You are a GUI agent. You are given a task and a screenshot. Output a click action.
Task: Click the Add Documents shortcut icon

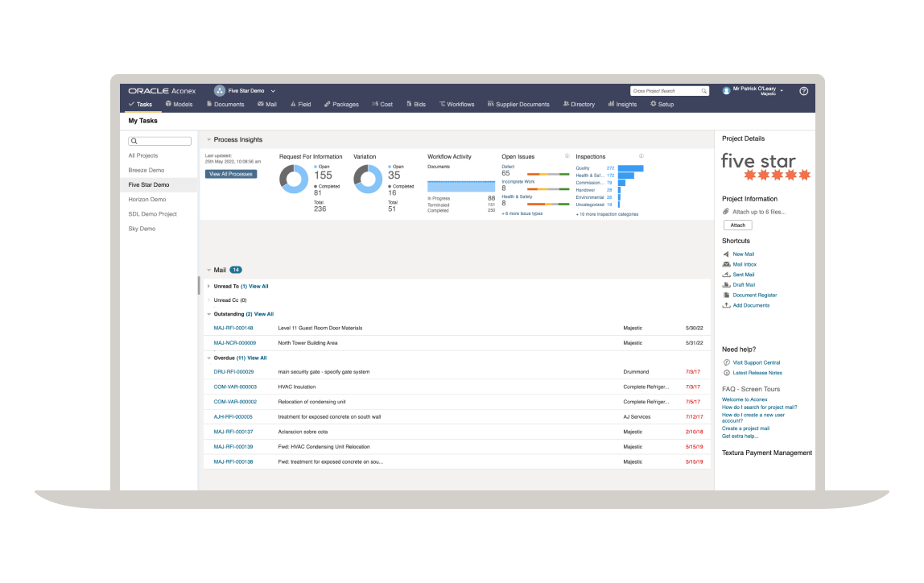click(x=726, y=305)
